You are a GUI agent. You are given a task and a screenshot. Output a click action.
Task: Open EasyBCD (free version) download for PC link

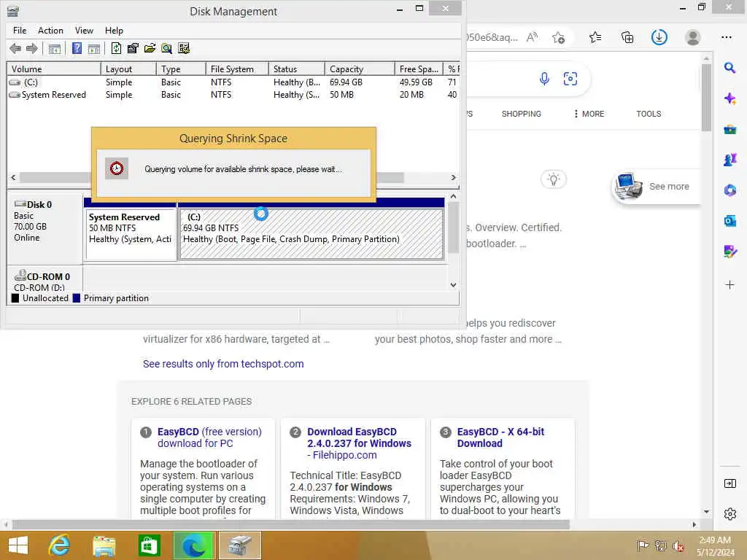pyautogui.click(x=209, y=437)
